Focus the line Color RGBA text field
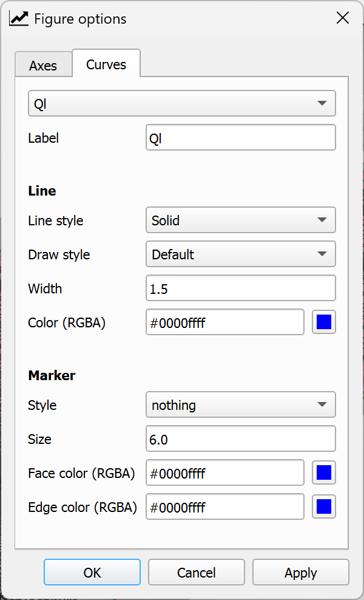Viewport: 364px width, 600px height. click(224, 322)
